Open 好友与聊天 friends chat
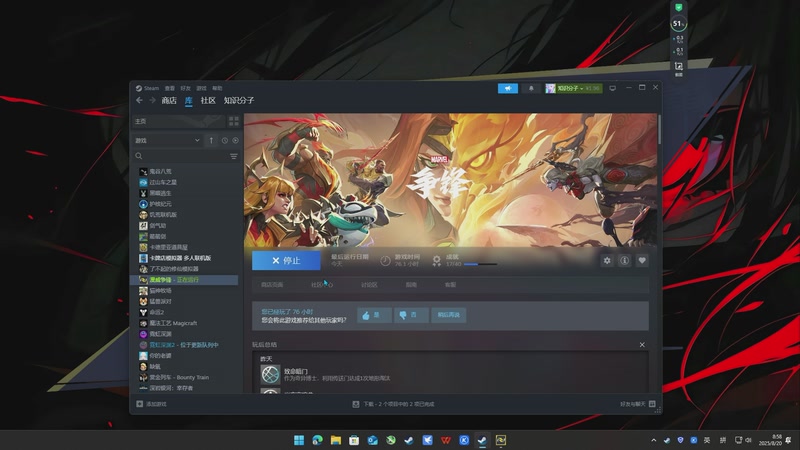 point(637,404)
